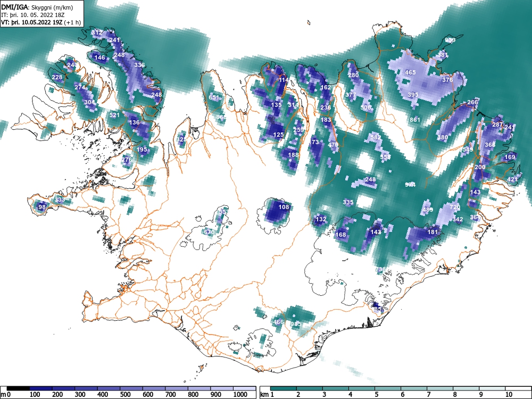Click the visibility value '114' on the map

tap(284, 80)
